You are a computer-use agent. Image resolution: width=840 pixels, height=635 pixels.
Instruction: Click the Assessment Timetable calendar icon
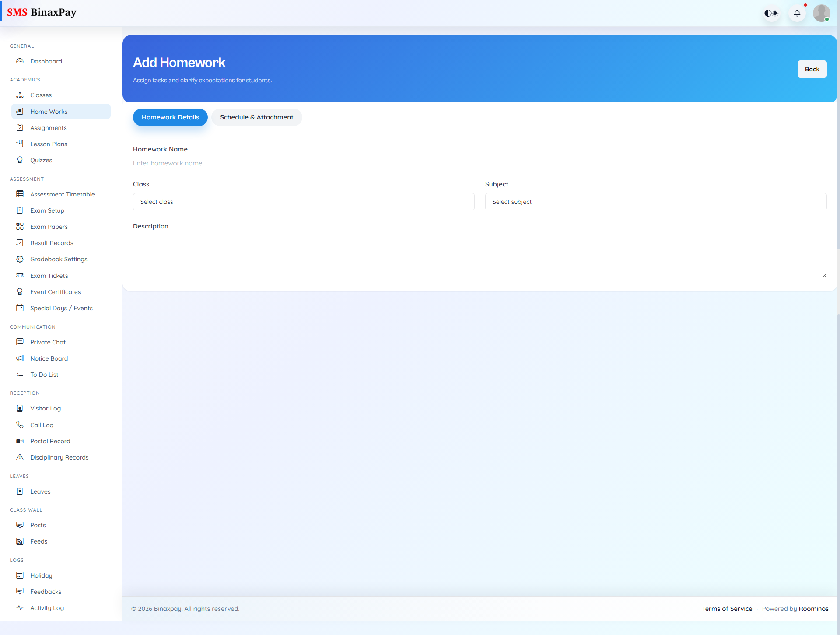(x=20, y=194)
